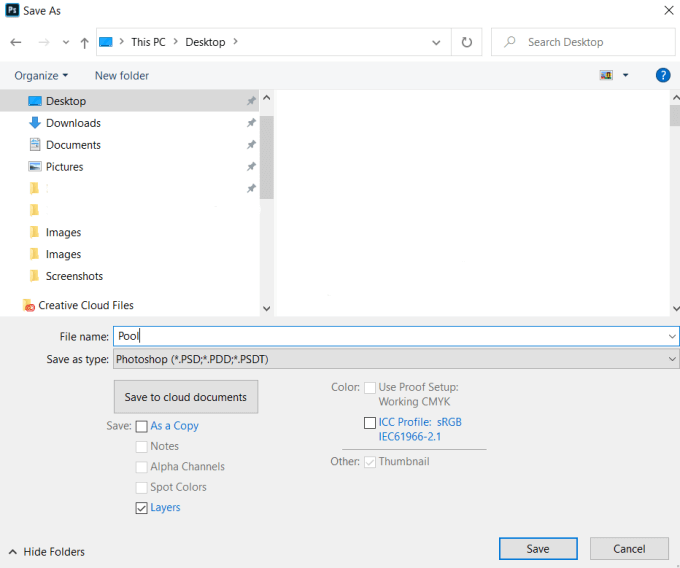Screen dimensions: 680x568
Task: Click the This PC icon in address bar
Action: click(x=106, y=42)
